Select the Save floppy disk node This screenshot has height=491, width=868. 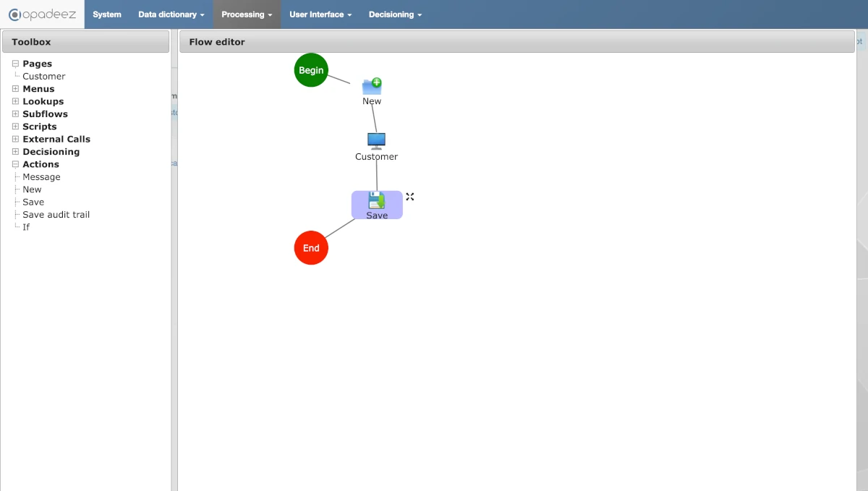pos(376,201)
